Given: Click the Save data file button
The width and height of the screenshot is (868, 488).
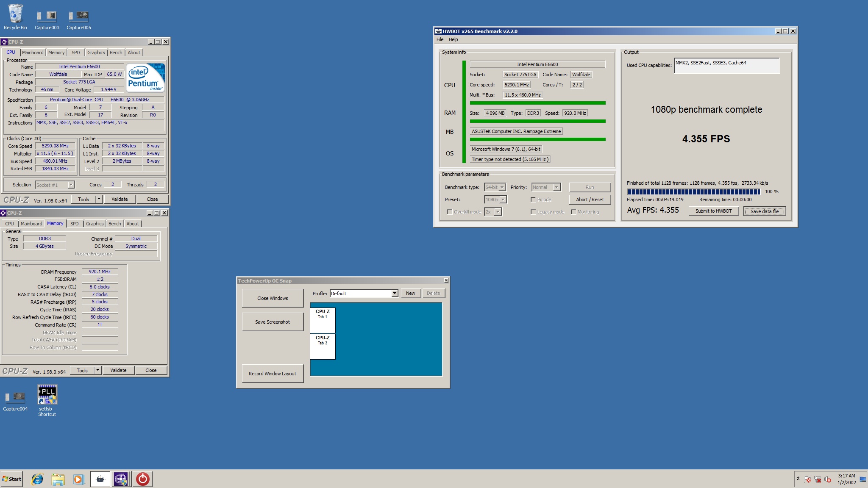Looking at the screenshot, I should (x=765, y=211).
